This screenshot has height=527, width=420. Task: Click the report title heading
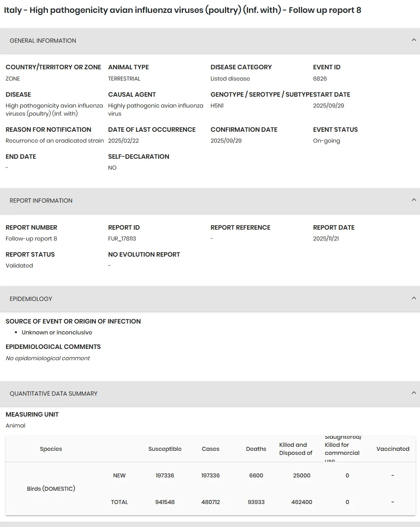click(183, 10)
